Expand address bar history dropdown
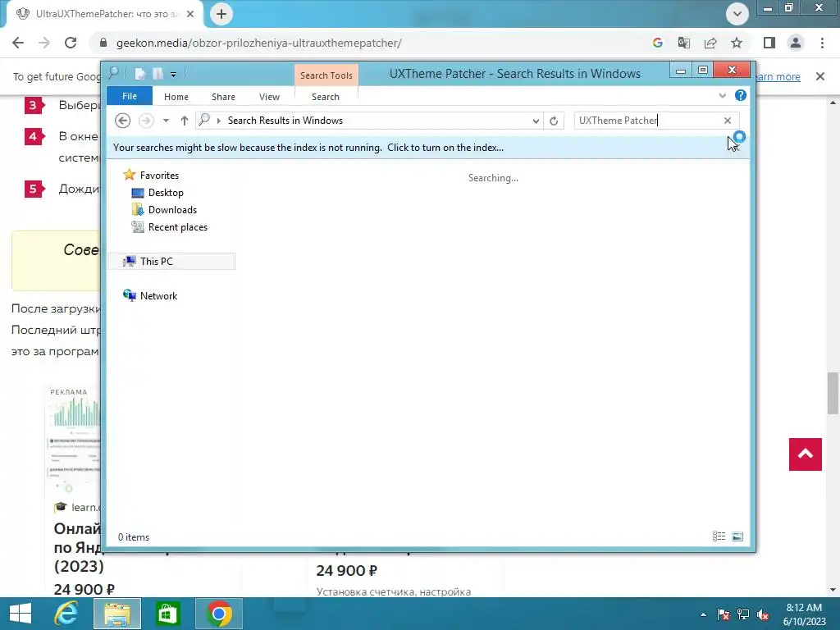This screenshot has width=840, height=630. tap(535, 121)
